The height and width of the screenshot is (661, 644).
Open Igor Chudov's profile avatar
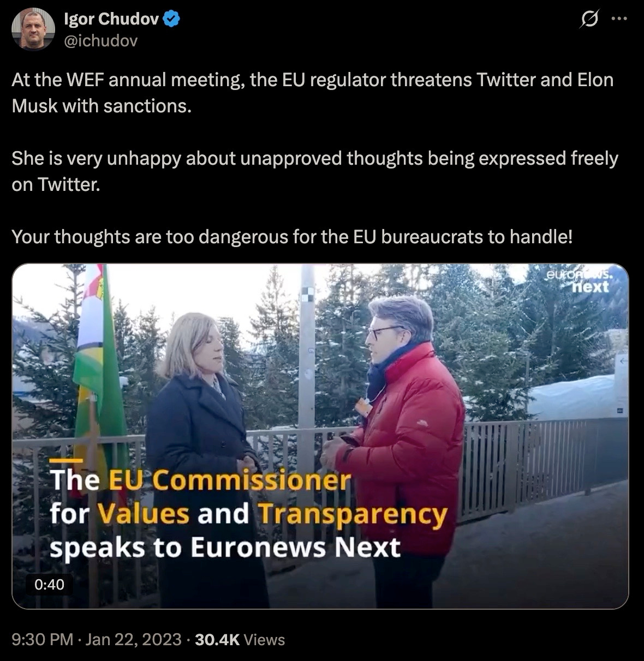34,29
